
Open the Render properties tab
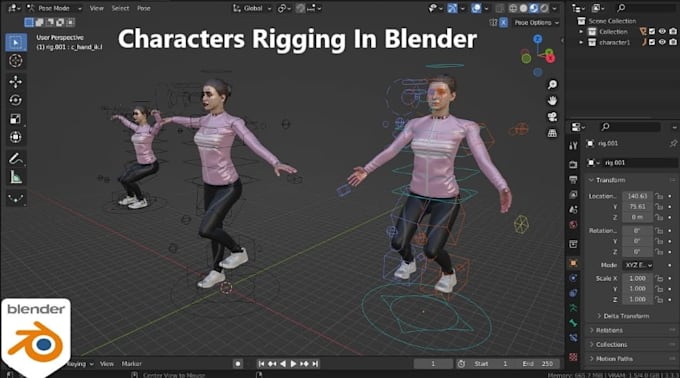click(x=573, y=165)
